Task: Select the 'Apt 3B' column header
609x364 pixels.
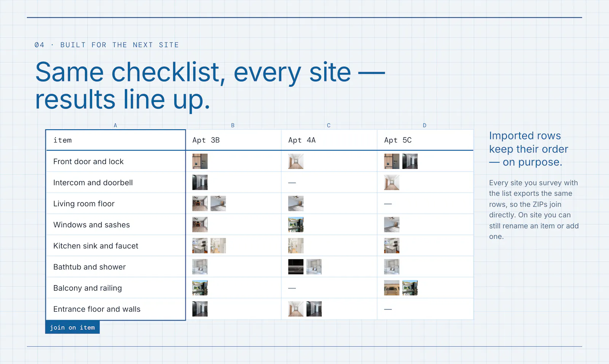Action: tap(233, 140)
